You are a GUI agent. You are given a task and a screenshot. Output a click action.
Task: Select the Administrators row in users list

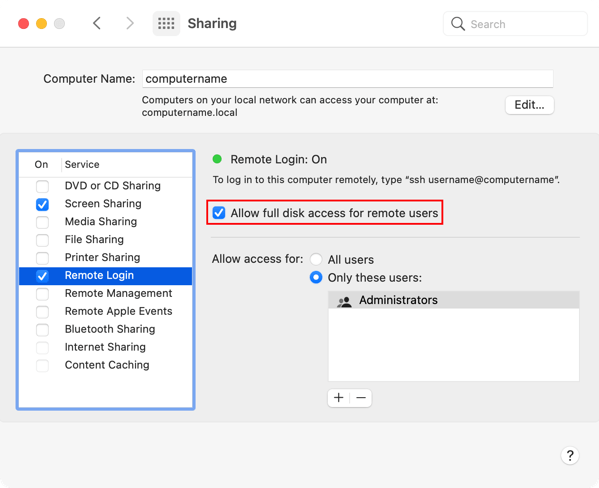(x=454, y=300)
